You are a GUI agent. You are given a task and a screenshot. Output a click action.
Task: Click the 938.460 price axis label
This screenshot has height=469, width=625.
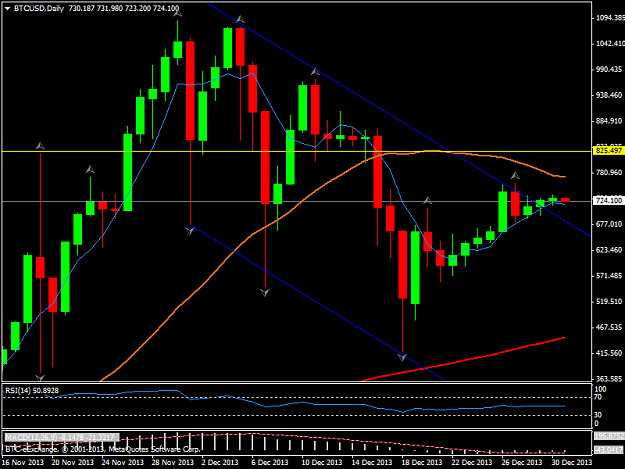pos(609,95)
